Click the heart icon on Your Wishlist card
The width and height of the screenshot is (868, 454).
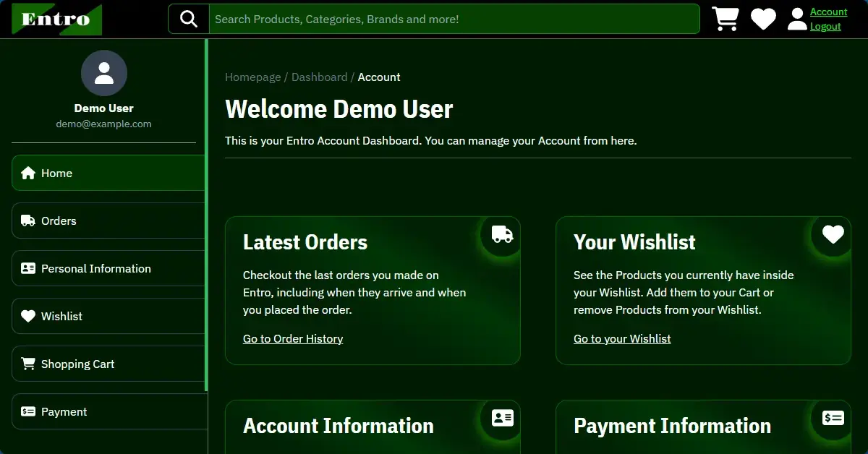tap(832, 234)
